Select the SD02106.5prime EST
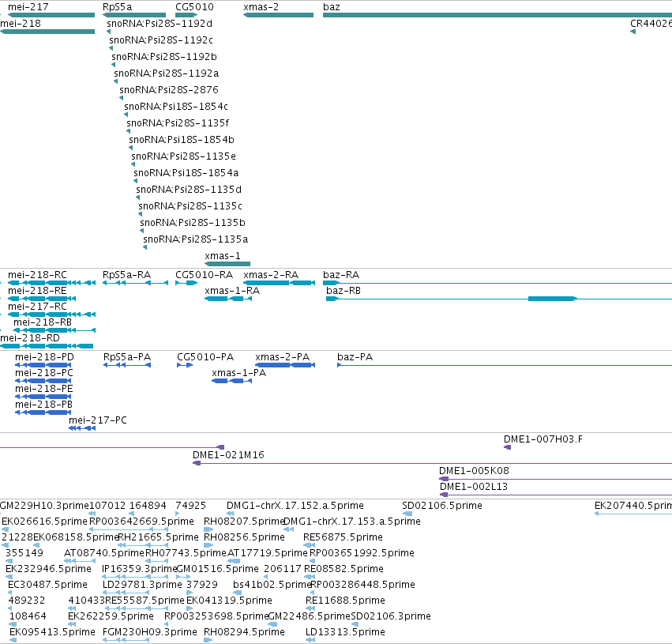Screen dimensions: 672x644 (x=407, y=514)
